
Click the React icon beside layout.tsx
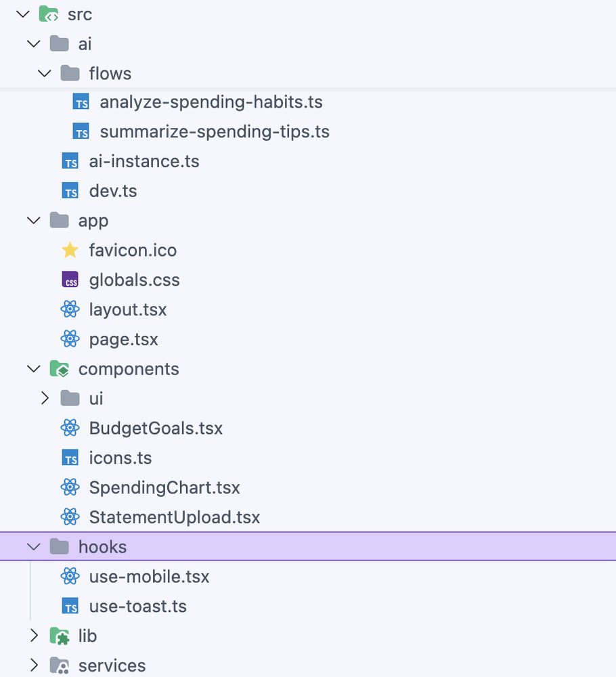(70, 310)
